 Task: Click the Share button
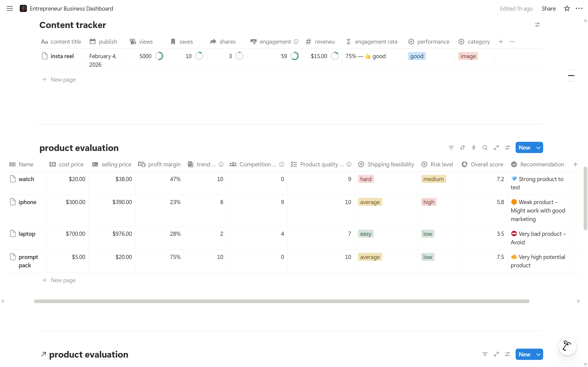point(549,8)
